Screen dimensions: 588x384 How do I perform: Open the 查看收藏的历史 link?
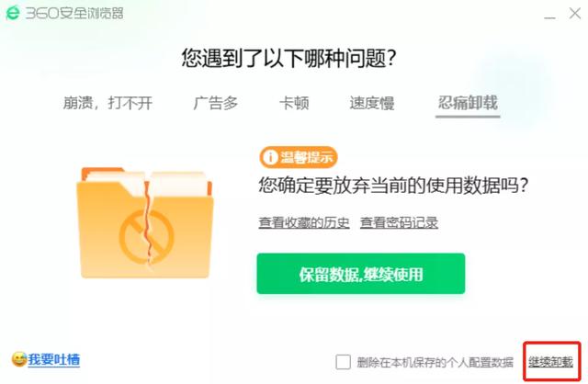(x=304, y=222)
